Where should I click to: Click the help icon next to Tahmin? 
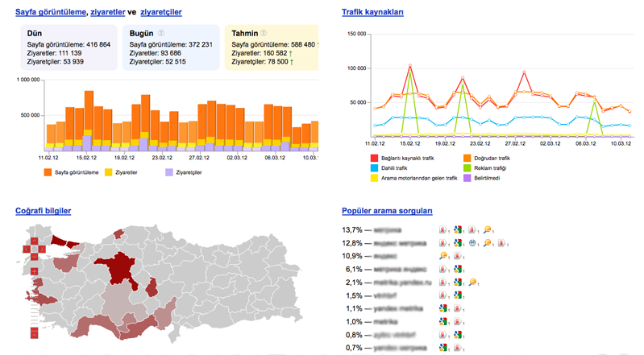point(264,33)
